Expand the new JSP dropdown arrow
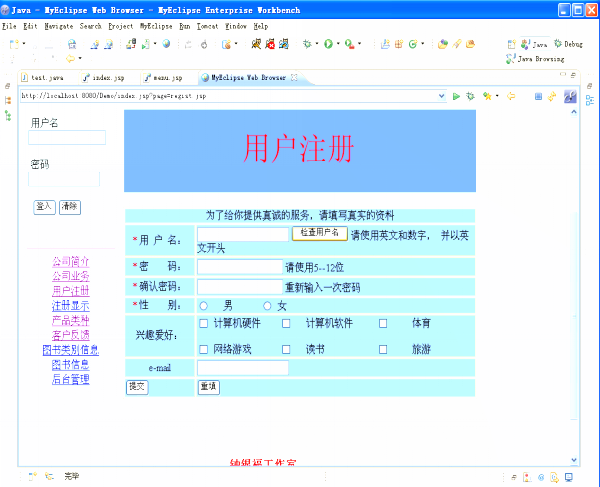Image resolution: width=600 pixels, height=487 pixels. click(236, 44)
